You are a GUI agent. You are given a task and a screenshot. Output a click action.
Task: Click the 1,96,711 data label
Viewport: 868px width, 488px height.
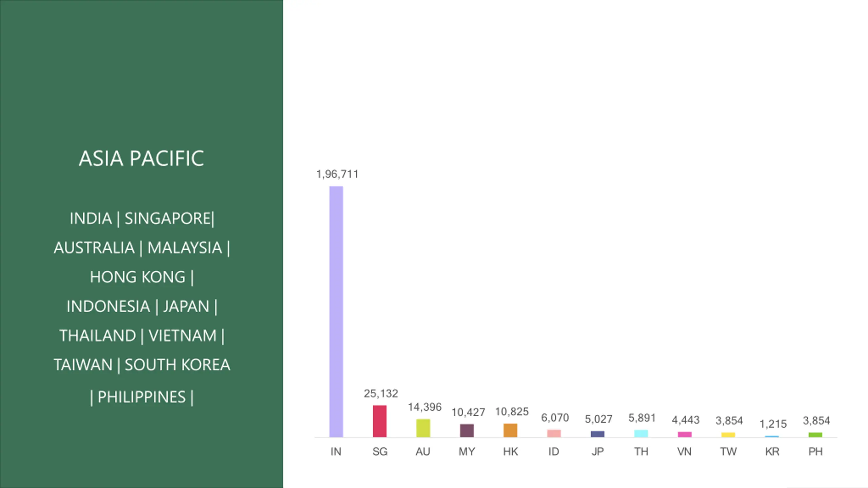pos(337,174)
